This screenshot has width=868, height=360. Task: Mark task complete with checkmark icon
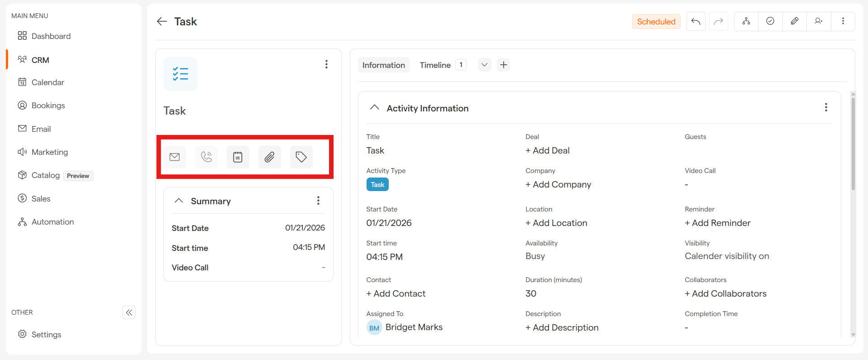pos(770,21)
